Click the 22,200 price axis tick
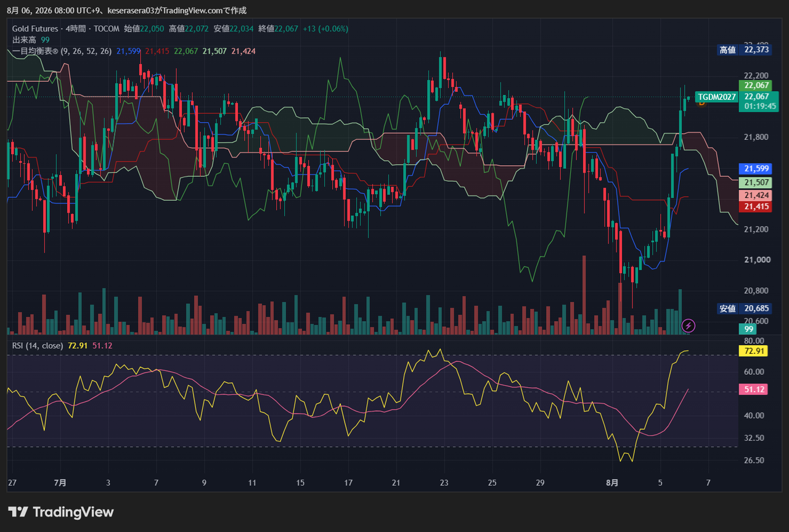The height and width of the screenshot is (532, 789). [x=756, y=75]
